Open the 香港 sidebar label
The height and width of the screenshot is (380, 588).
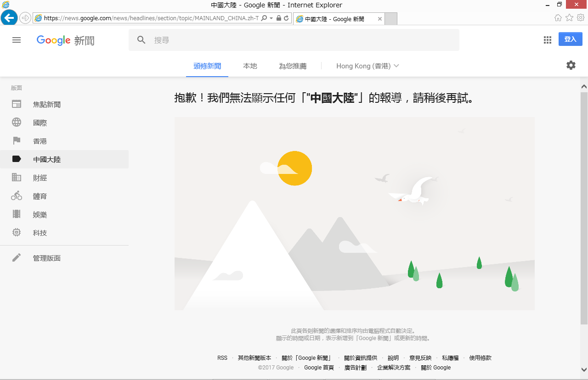coord(40,141)
